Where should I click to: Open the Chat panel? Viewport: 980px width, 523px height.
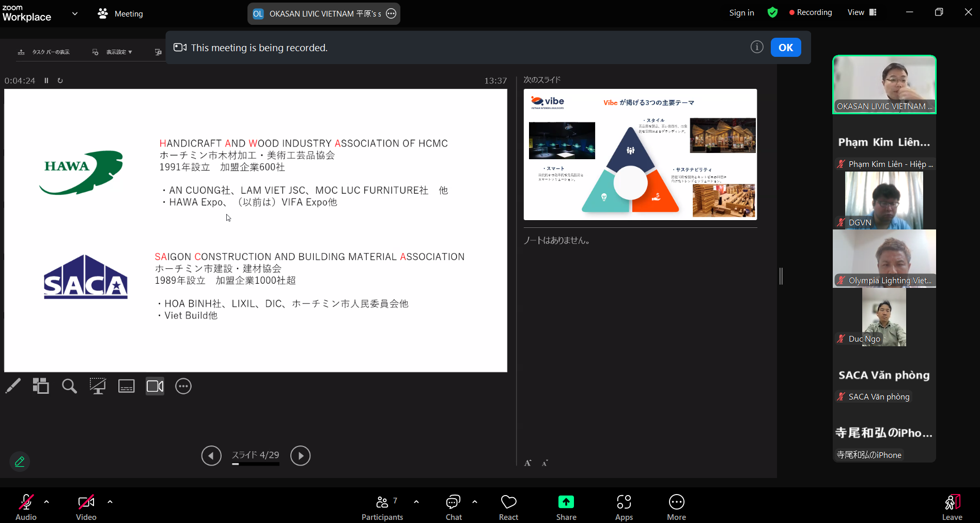pos(453,507)
